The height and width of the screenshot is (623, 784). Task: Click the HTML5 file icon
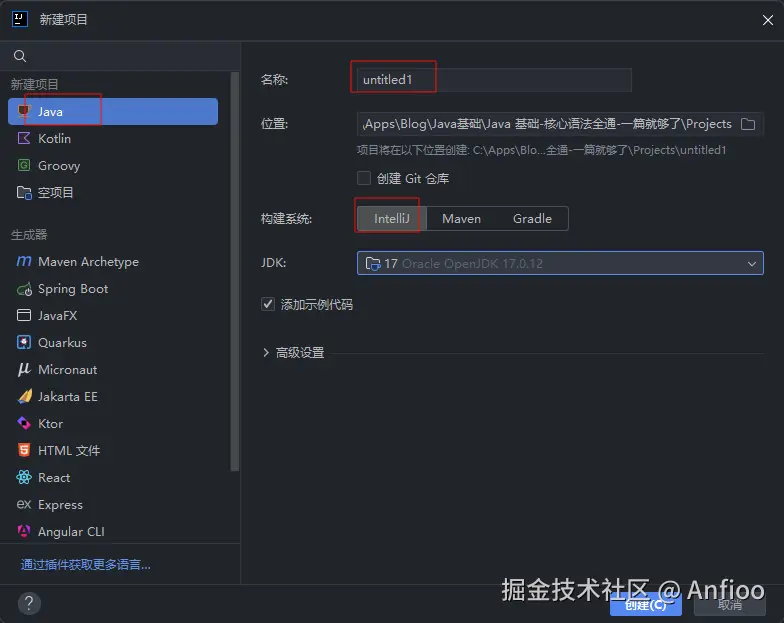tap(24, 450)
